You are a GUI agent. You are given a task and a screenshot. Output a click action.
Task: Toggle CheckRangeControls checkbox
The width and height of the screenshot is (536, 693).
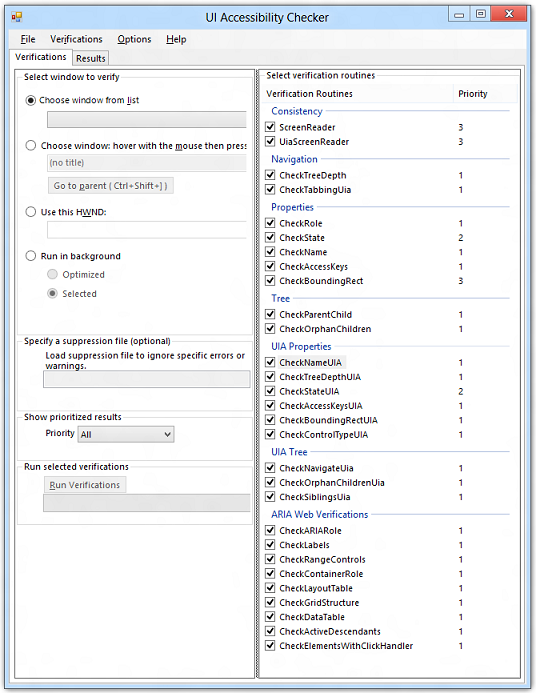point(270,559)
